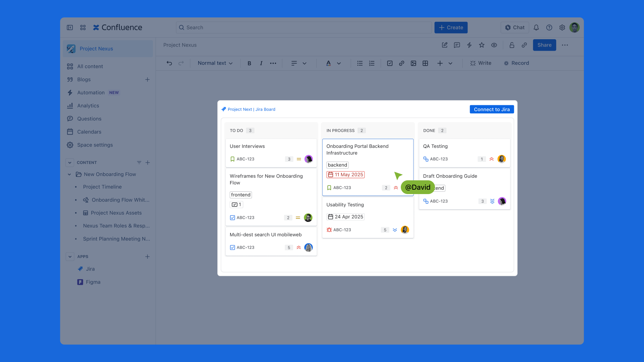Redo the last edit
644x362 pixels.
click(181, 63)
